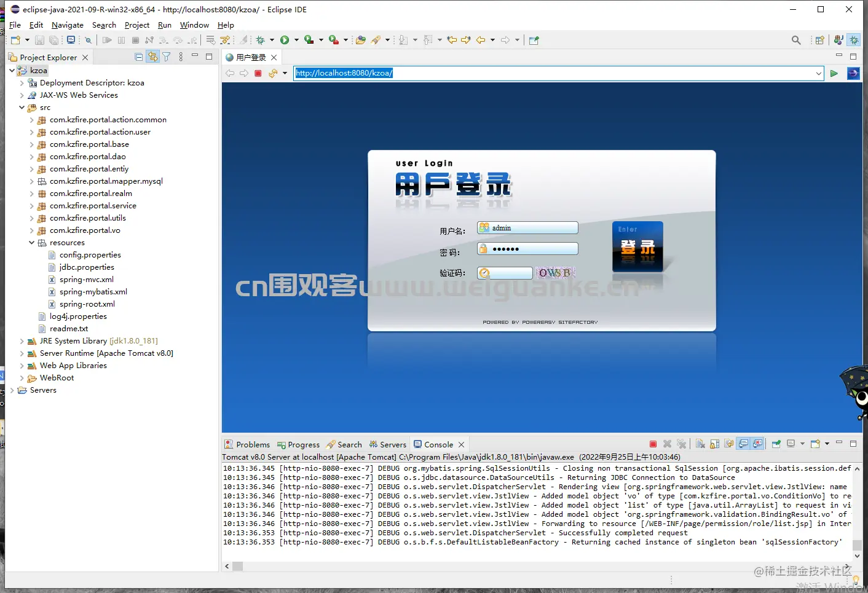Toggle the Java EE perspective button

[x=838, y=40]
